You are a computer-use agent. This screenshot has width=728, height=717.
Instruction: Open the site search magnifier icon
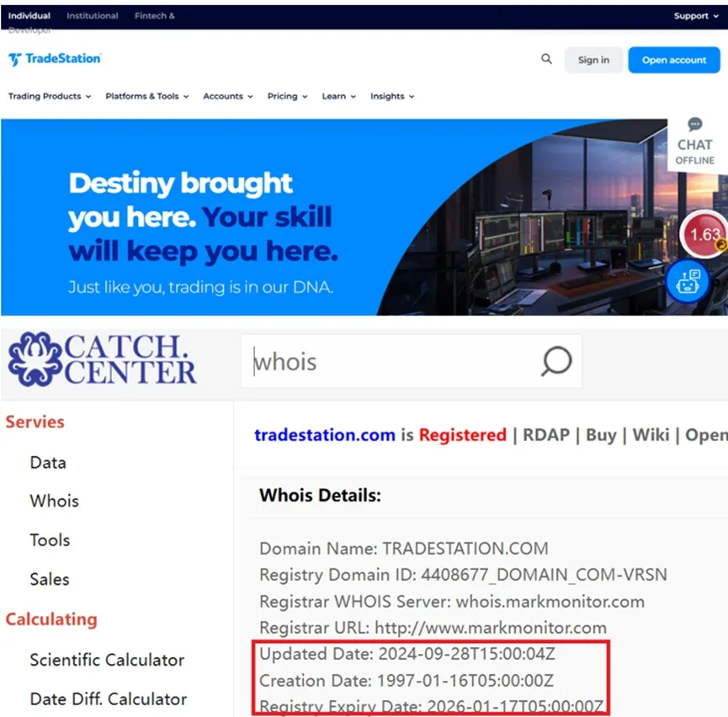[546, 59]
